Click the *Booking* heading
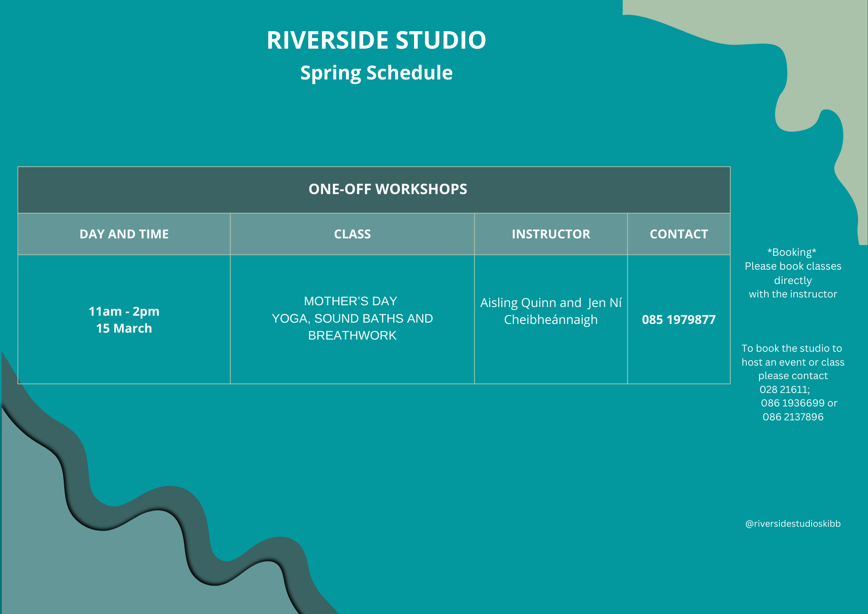868x614 pixels. (792, 252)
